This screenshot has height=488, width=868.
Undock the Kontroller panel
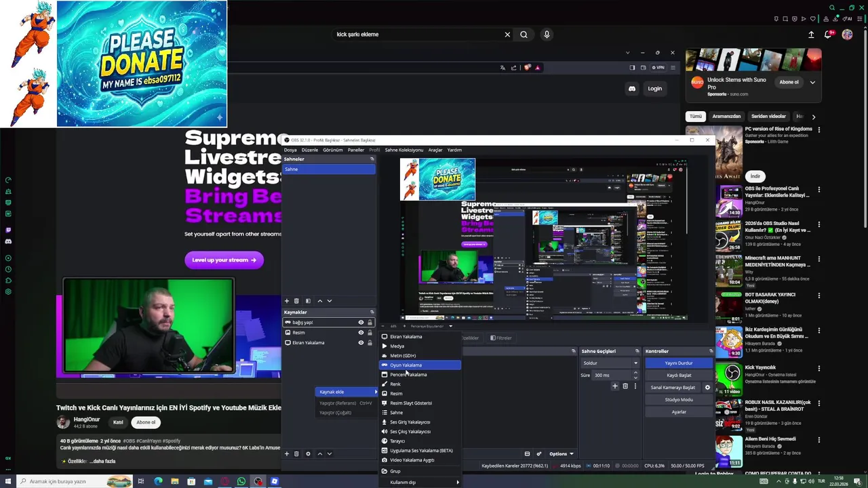click(711, 351)
